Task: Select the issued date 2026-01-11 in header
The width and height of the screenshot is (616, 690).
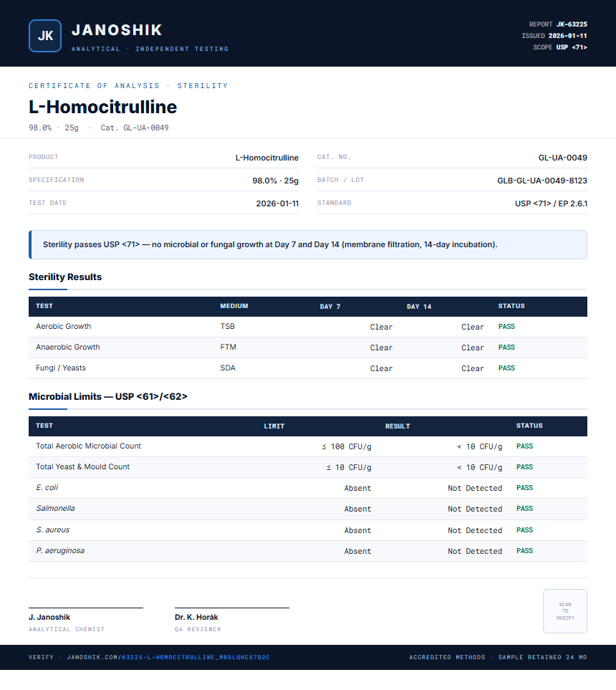Action: point(567,36)
